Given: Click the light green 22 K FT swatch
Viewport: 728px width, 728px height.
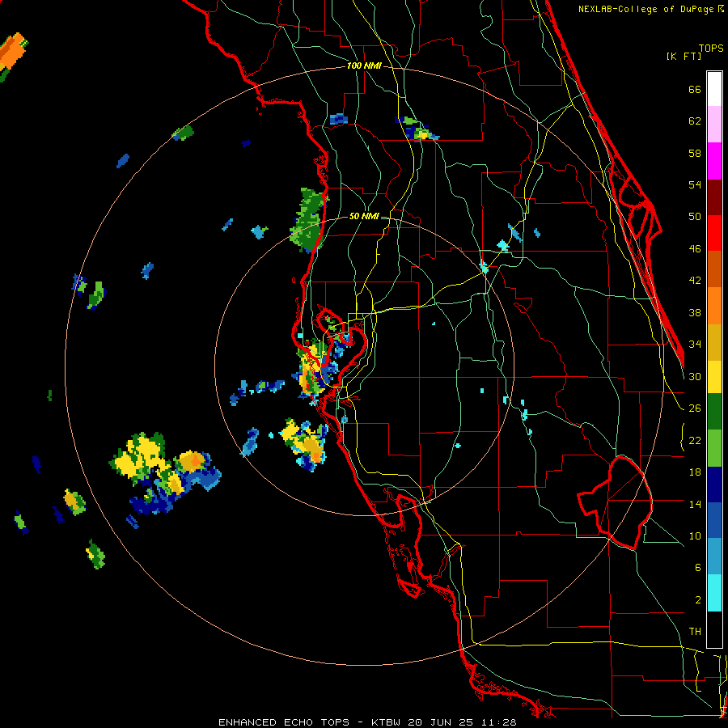Looking at the screenshot, I should point(714,448).
